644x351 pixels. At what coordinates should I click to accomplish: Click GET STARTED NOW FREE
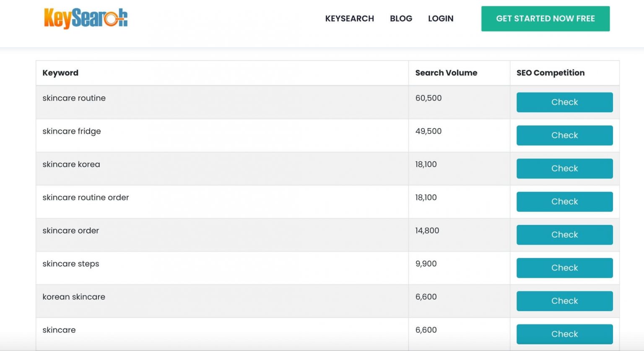(x=545, y=18)
